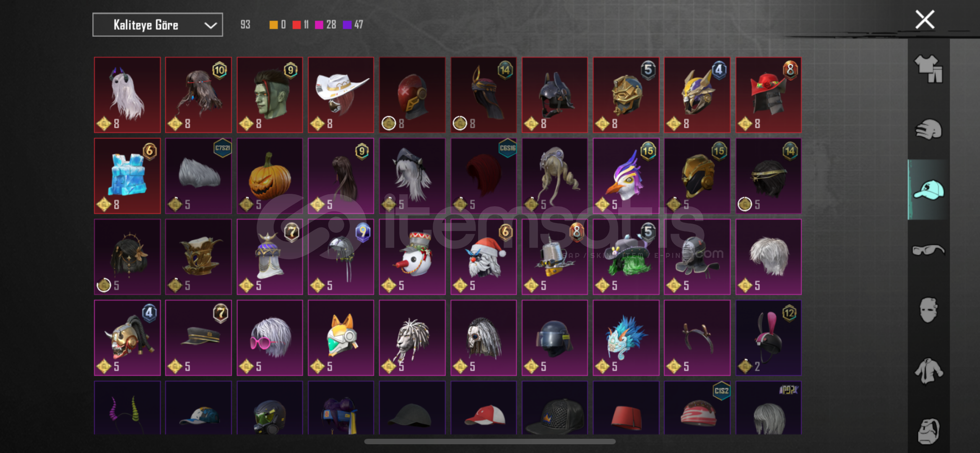Image resolution: width=980 pixels, height=453 pixels.
Task: Choose the ice block helmet item
Action: click(x=127, y=176)
